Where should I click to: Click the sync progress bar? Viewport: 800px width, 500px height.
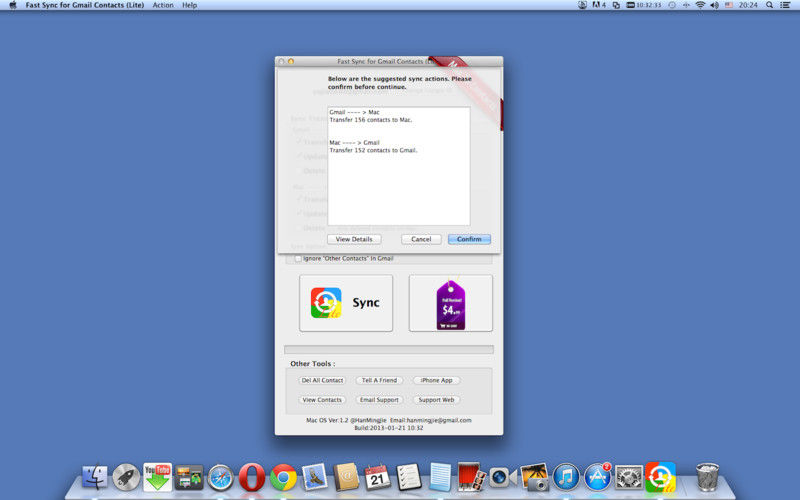(x=389, y=349)
